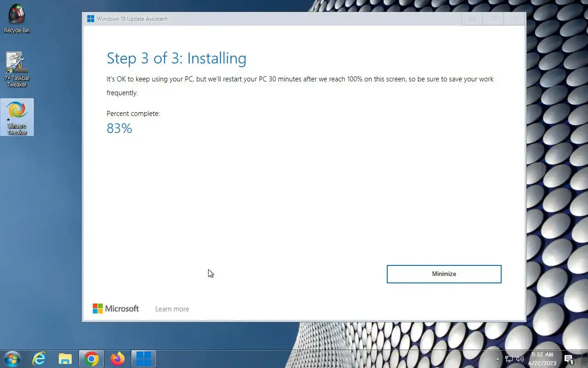Click the maximize button in the title bar
The width and height of the screenshot is (588, 368).
pyautogui.click(x=493, y=19)
